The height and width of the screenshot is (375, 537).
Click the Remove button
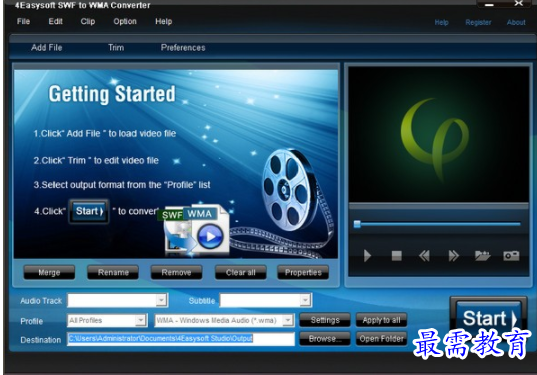176,273
